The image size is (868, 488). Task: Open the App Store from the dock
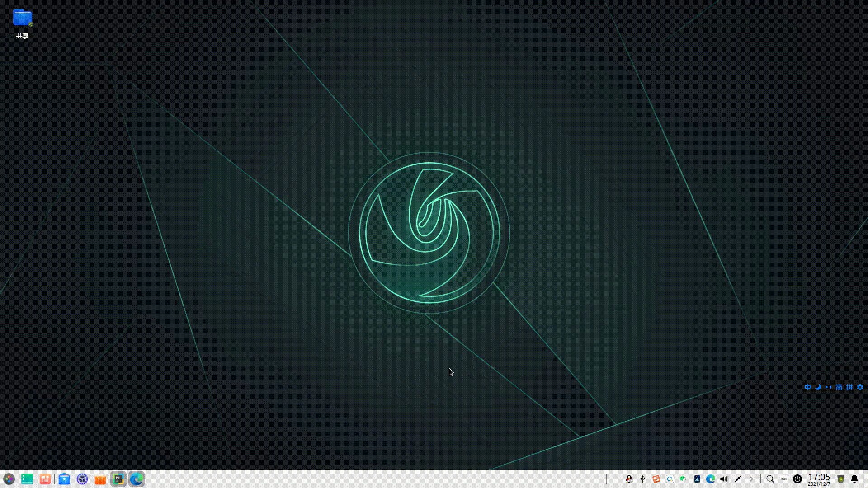tap(100, 479)
